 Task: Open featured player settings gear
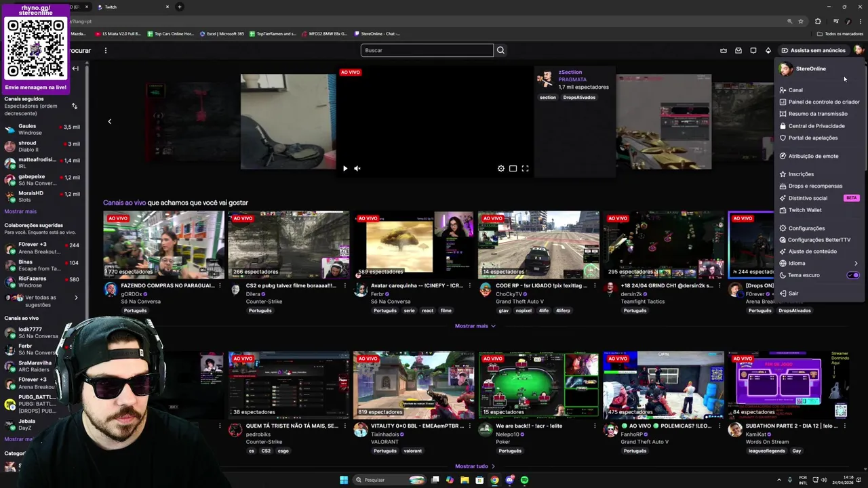click(x=501, y=168)
